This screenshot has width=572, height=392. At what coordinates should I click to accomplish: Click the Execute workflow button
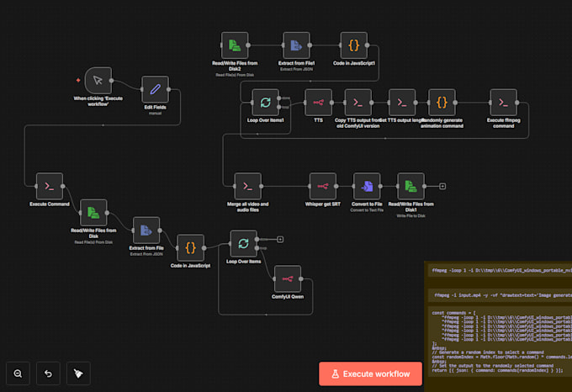370,373
